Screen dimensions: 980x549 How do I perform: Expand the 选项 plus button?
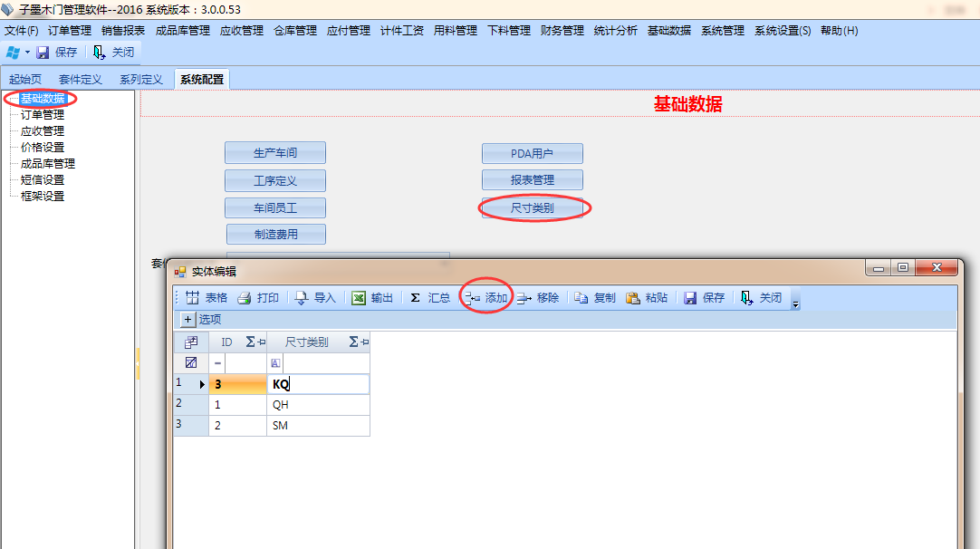point(188,320)
